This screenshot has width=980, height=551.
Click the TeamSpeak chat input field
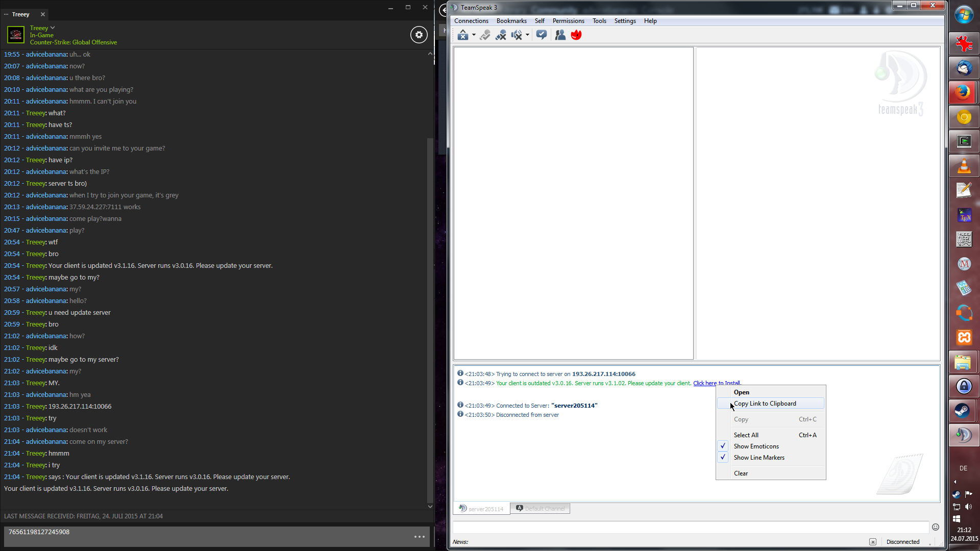pyautogui.click(x=690, y=527)
